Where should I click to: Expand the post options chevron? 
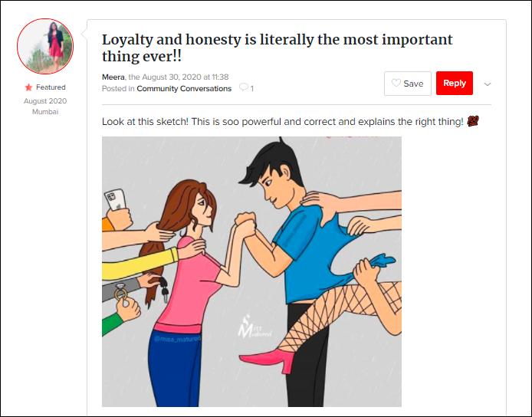(488, 84)
